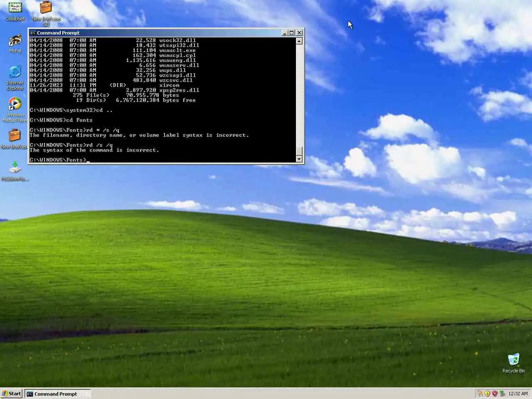Click the console vertical scrollbar thumb
532x399 pixels.
tap(299, 151)
